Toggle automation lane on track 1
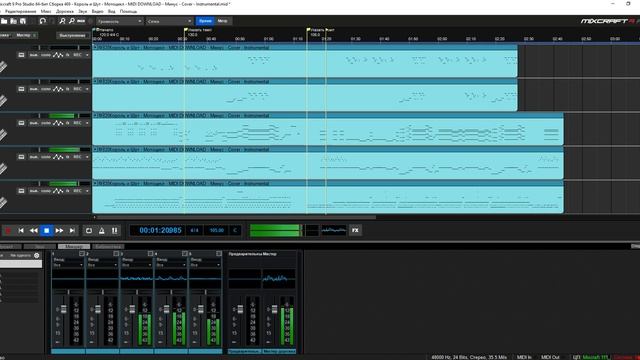 [x=58, y=55]
